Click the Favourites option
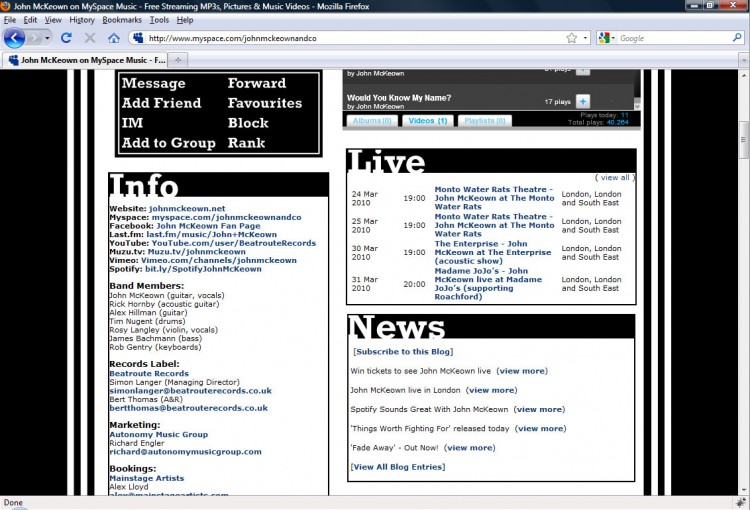 click(x=265, y=103)
